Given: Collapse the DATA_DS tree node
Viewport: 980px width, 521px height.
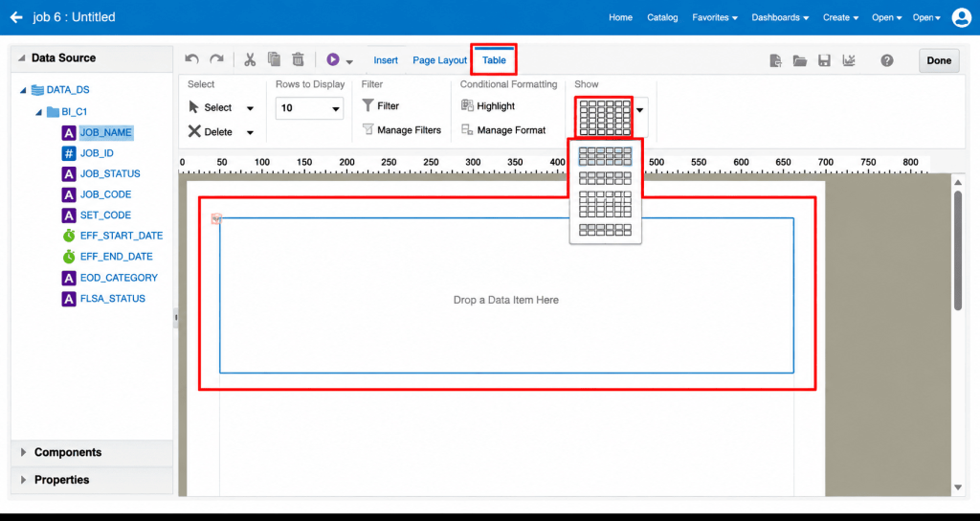Looking at the screenshot, I should pos(23,90).
